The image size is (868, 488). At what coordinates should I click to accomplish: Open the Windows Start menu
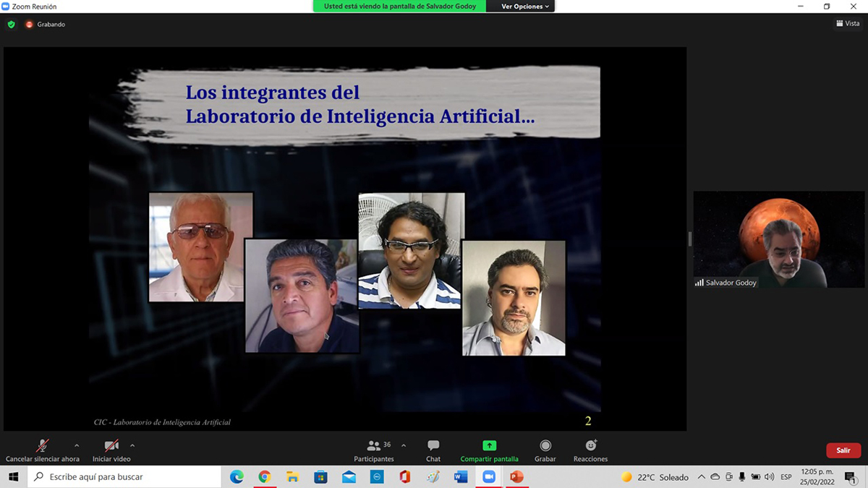[x=14, y=477]
